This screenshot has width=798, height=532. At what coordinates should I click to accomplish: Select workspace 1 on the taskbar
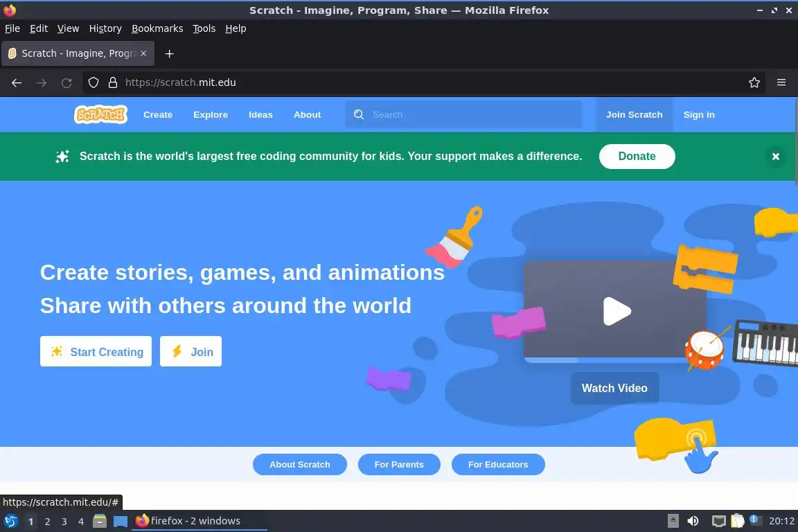(30, 522)
